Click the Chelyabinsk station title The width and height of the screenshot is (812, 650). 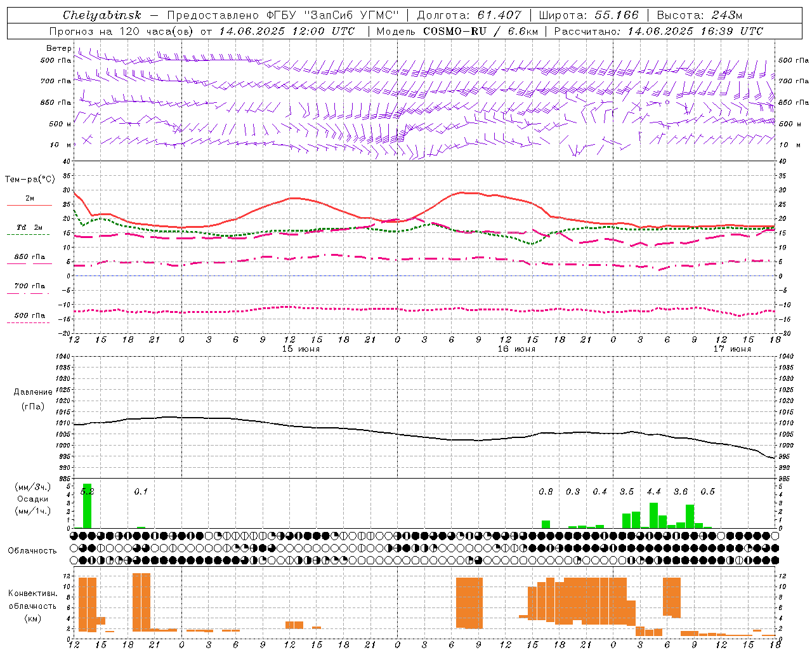[x=102, y=15]
